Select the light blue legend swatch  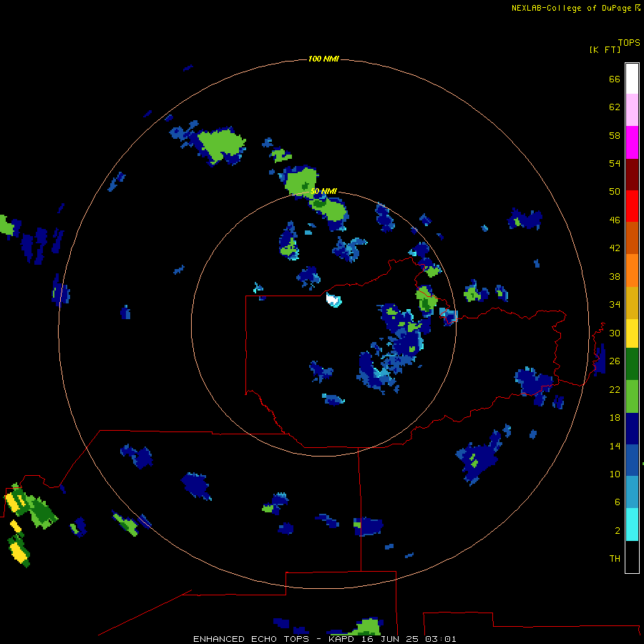point(632,492)
